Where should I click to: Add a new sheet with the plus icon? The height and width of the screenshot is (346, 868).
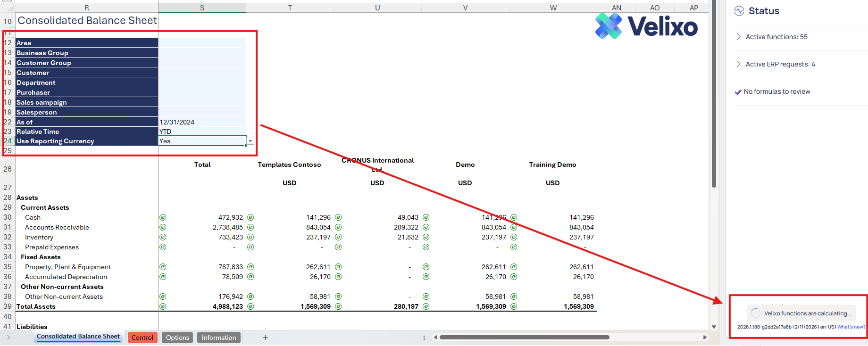coord(265,338)
